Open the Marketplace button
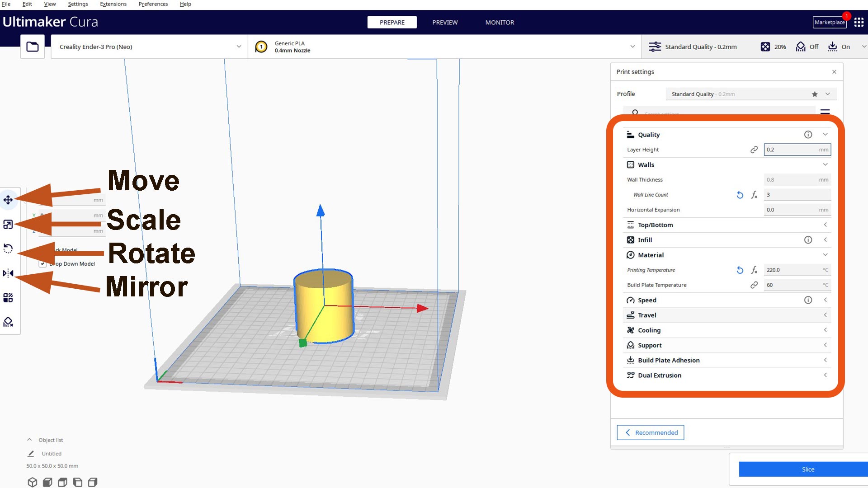This screenshot has width=868, height=488. click(830, 22)
